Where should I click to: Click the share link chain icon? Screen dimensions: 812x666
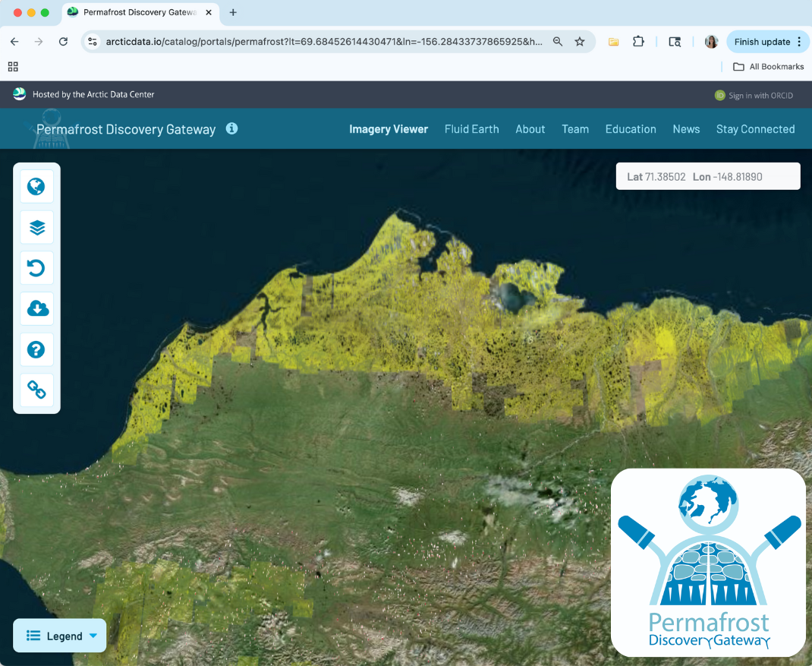36,390
